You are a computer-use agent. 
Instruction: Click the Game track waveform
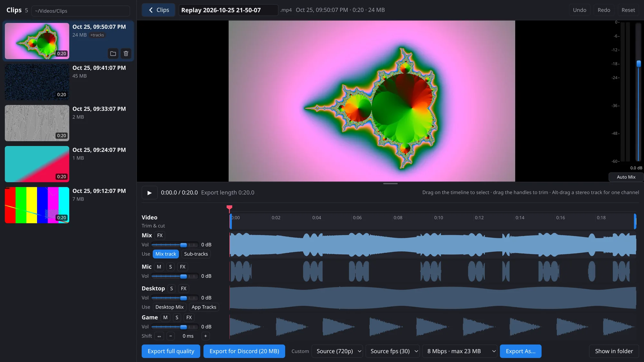(x=433, y=327)
